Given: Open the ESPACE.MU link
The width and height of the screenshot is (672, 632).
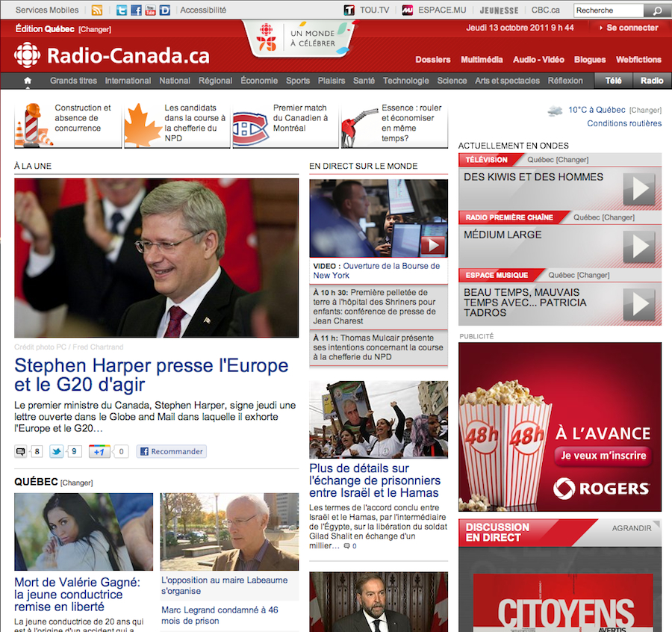Looking at the screenshot, I should pyautogui.click(x=434, y=10).
